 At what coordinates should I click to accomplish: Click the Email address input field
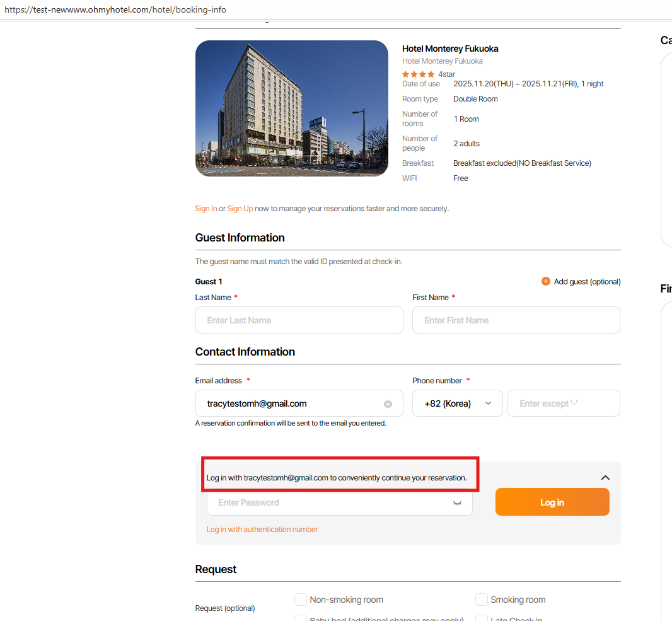point(290,403)
